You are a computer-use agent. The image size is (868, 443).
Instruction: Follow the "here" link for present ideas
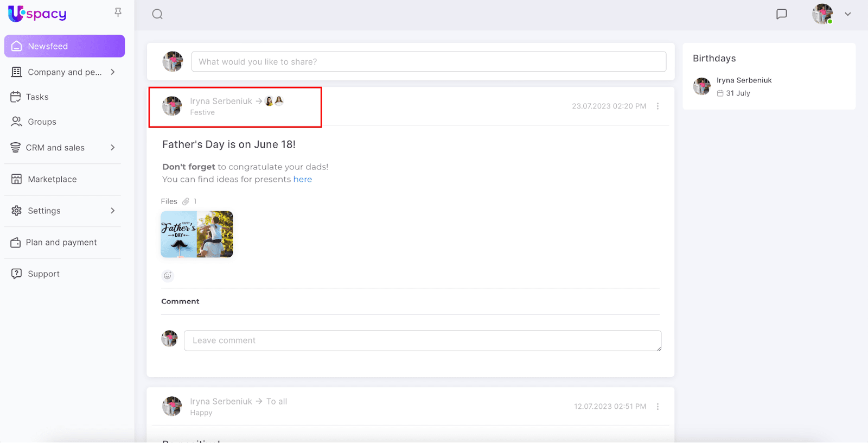pos(302,179)
